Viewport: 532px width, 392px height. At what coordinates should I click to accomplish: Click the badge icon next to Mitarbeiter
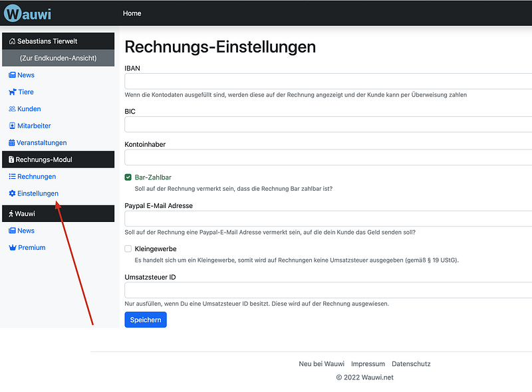pyautogui.click(x=12, y=126)
